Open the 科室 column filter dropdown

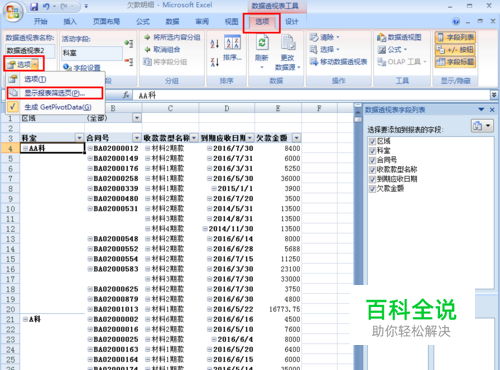[x=79, y=138]
